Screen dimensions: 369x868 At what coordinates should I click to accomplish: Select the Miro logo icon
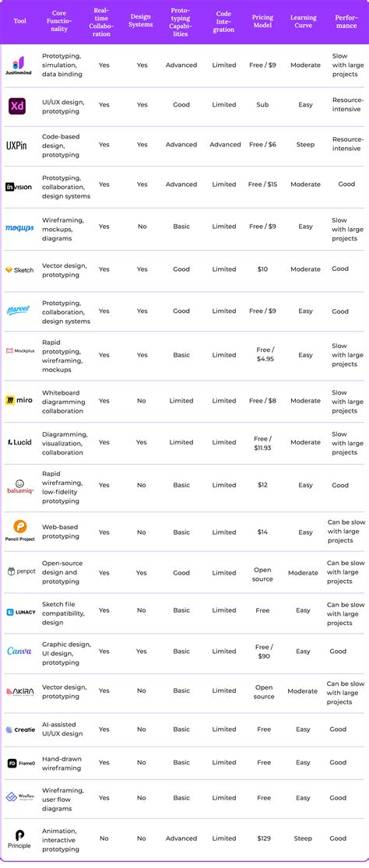(x=10, y=400)
